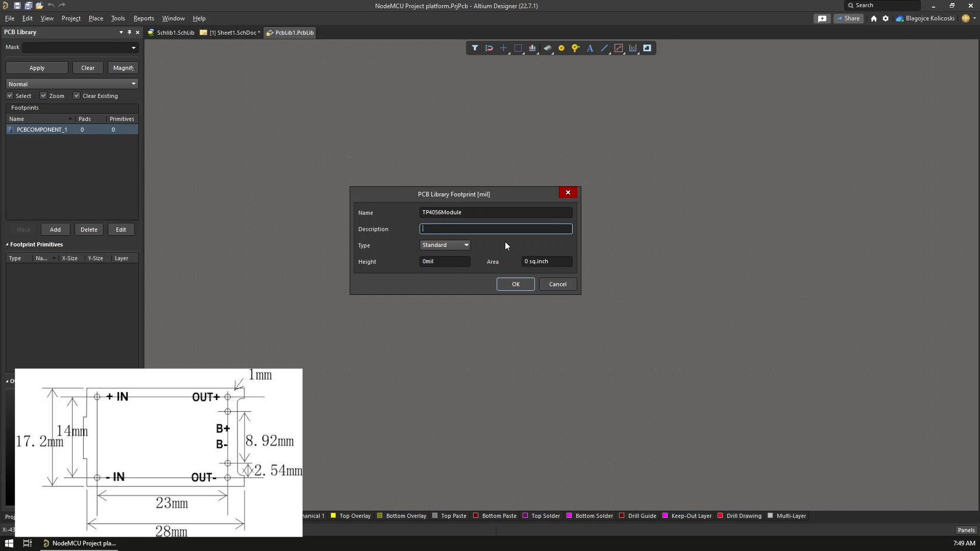Open the Tools menu
Image resolution: width=980 pixels, height=551 pixels.
tap(118, 18)
